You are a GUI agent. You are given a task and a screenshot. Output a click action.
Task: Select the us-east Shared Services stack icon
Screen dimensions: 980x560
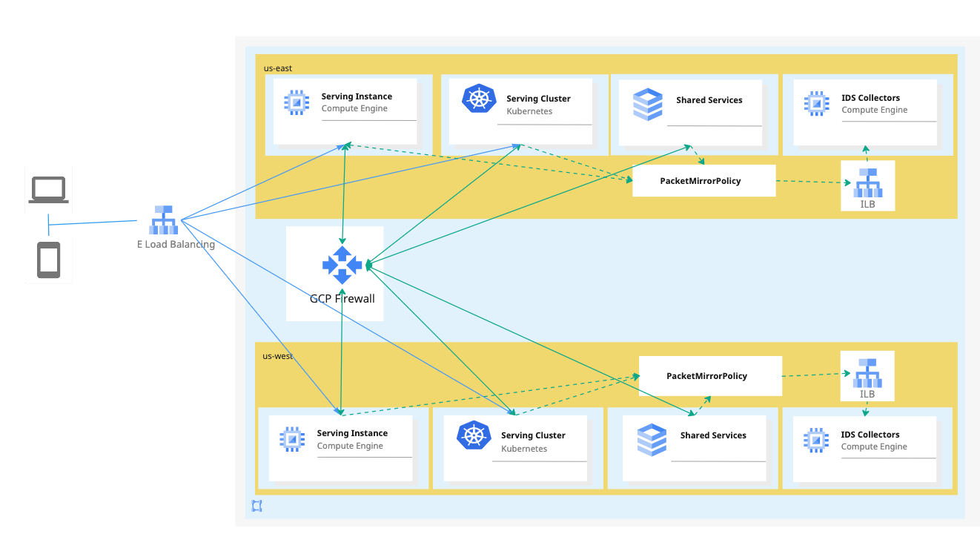pyautogui.click(x=648, y=105)
